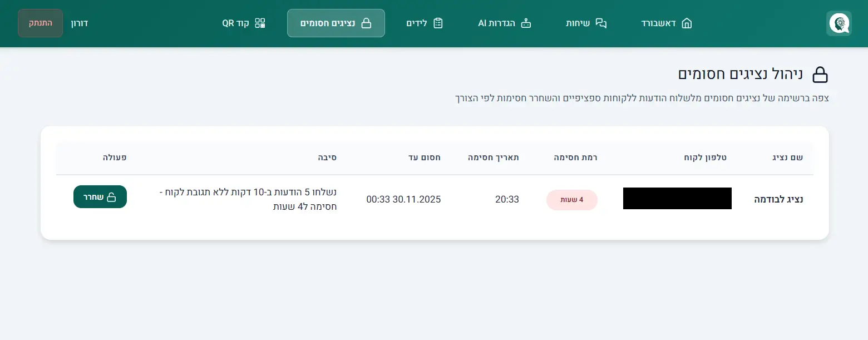868x340 pixels.
Task: Click the unlock icon inside the שחרר button
Action: [111, 196]
